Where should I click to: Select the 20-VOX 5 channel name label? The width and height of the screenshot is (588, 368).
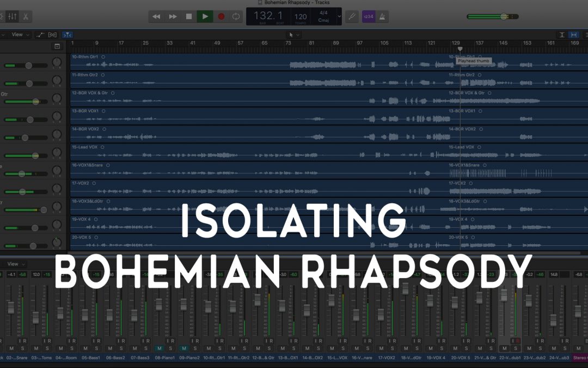(460, 358)
